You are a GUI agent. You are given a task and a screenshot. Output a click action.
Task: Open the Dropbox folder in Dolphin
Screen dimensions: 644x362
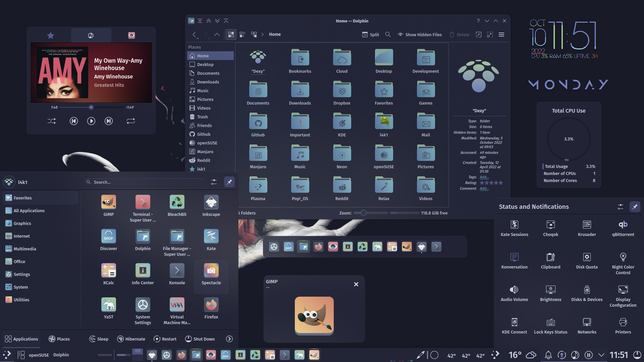click(x=342, y=94)
